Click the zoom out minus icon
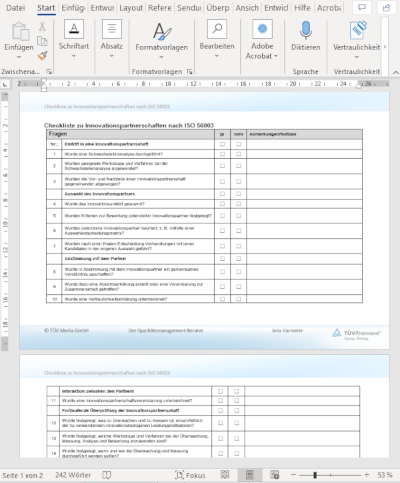 [x=293, y=475]
